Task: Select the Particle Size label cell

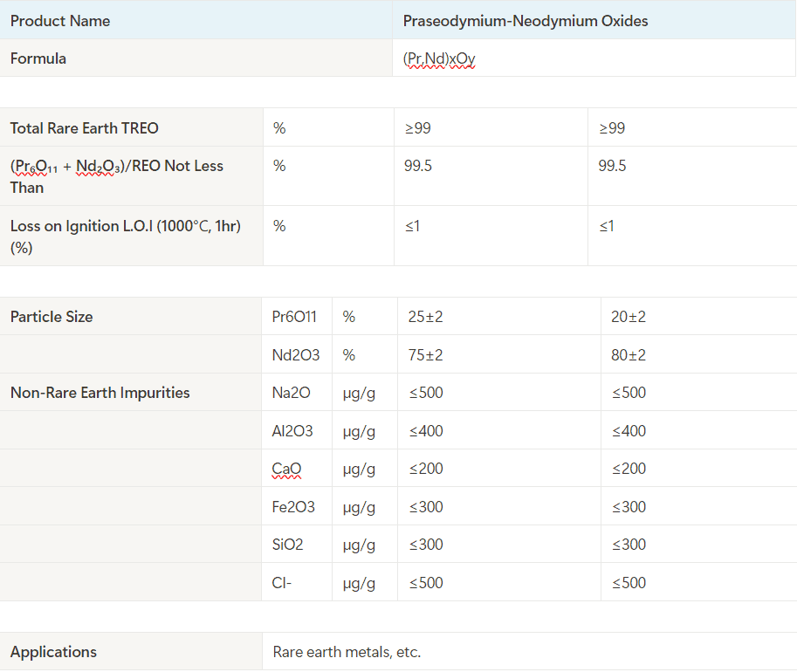Action: [52, 317]
